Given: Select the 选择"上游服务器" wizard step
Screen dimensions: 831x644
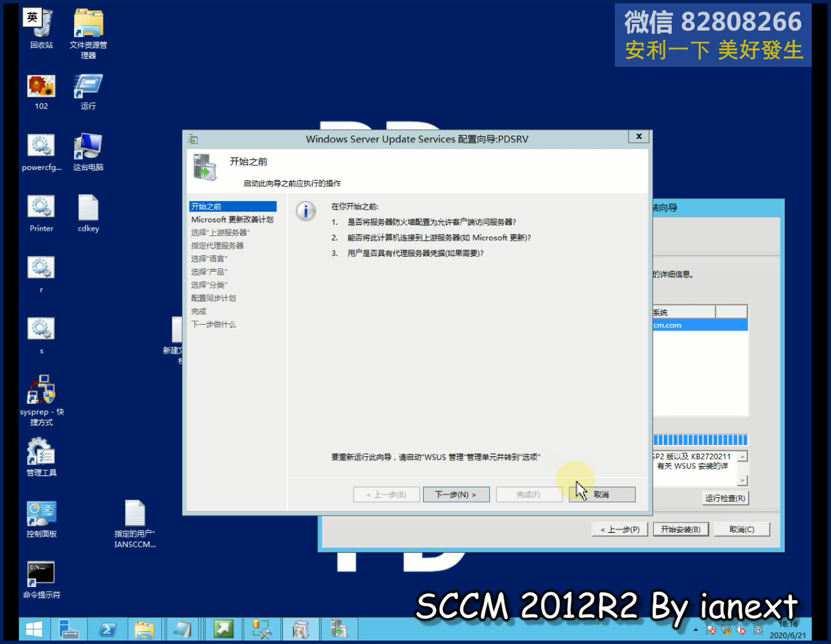Looking at the screenshot, I should (220, 233).
